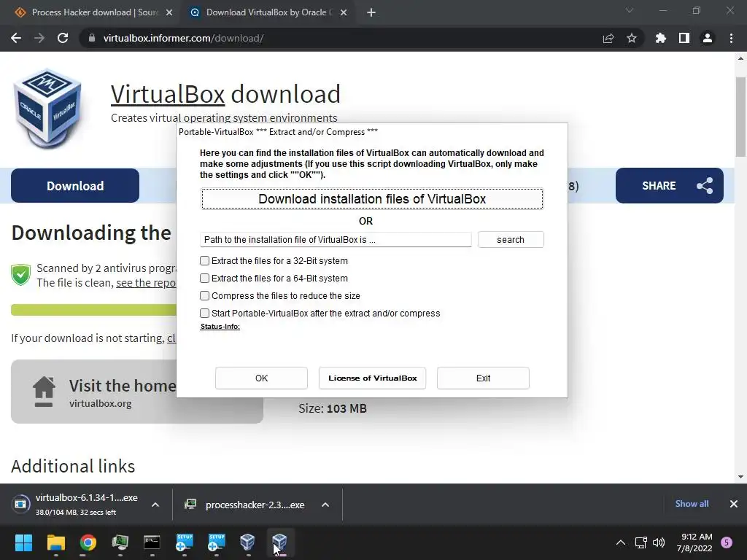Open a new tab with the plus icon
Screen dimensions: 747x560
371,12
